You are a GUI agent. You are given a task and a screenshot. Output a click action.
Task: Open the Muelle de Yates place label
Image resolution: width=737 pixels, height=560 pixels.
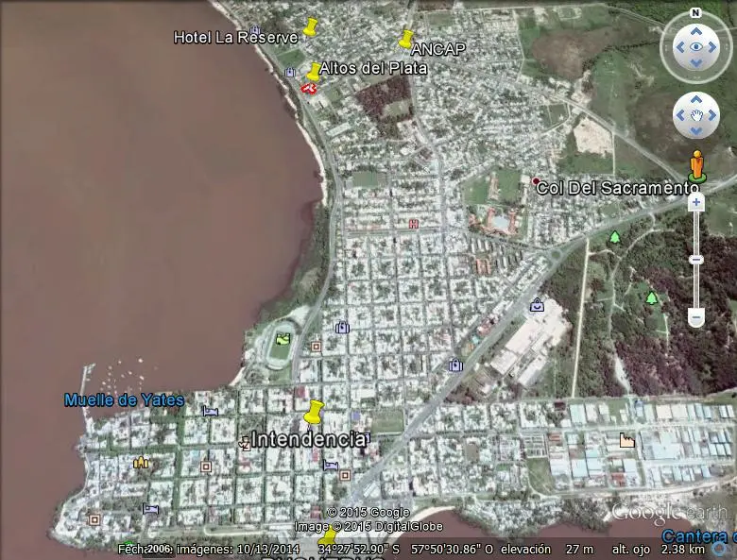(124, 400)
